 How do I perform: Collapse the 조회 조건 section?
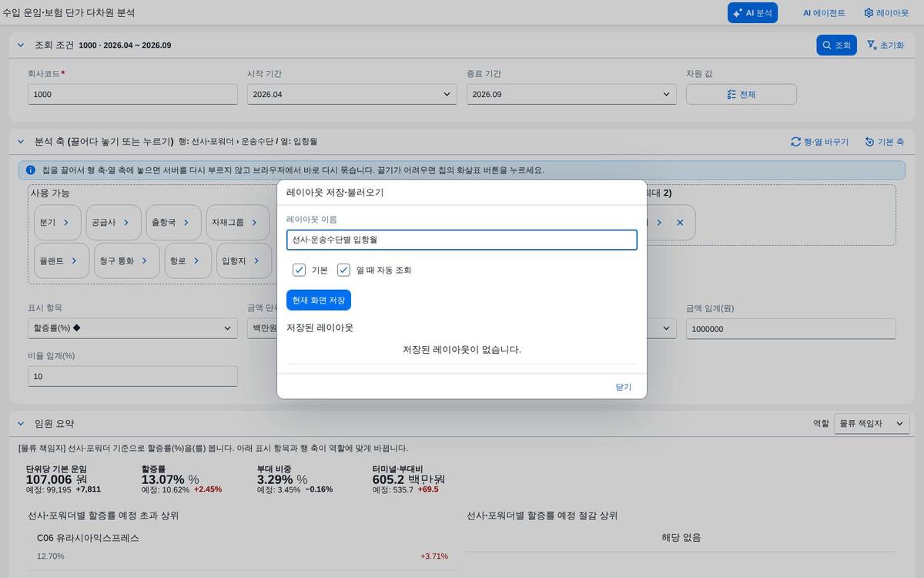[x=21, y=45]
